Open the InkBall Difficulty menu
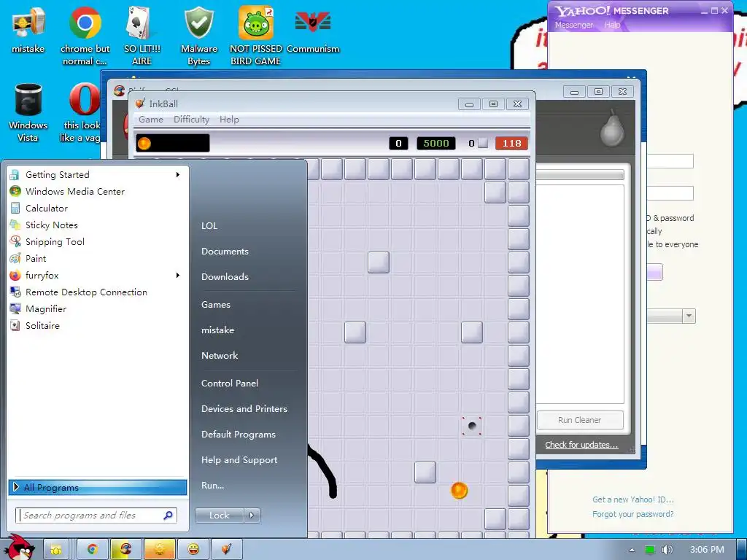The image size is (747, 560). (191, 119)
